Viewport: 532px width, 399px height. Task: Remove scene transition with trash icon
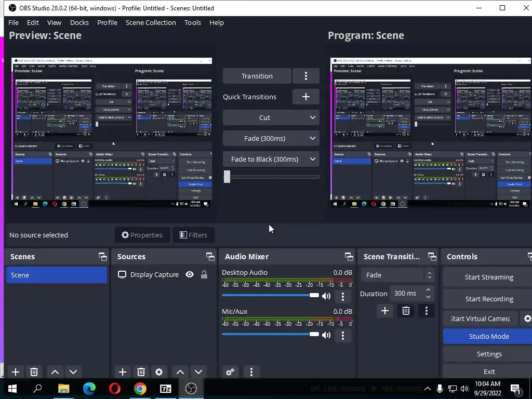pos(406,311)
